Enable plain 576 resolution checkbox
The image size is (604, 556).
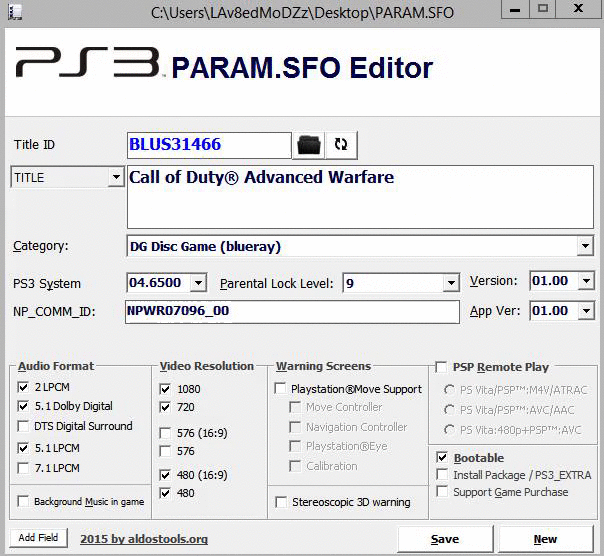pyautogui.click(x=165, y=451)
